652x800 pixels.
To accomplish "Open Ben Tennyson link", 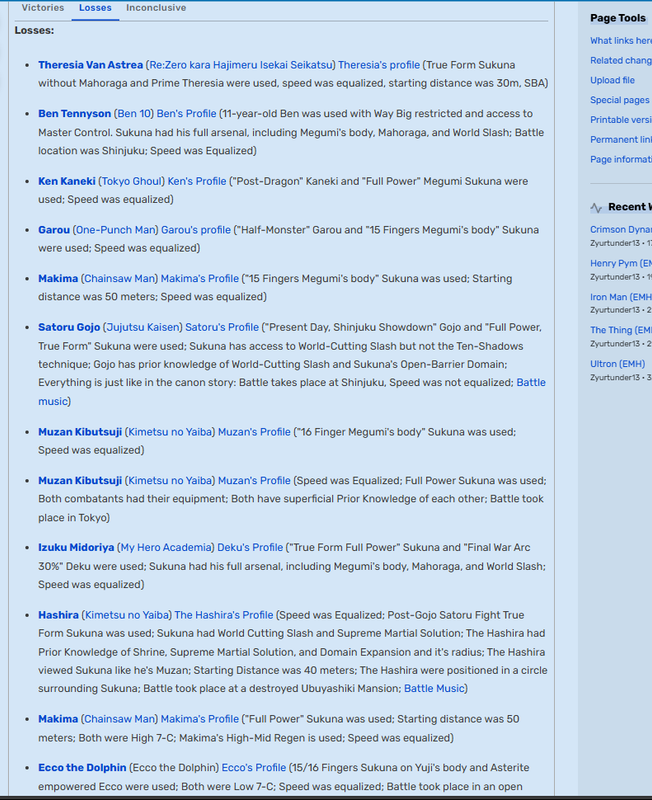I will (74, 114).
